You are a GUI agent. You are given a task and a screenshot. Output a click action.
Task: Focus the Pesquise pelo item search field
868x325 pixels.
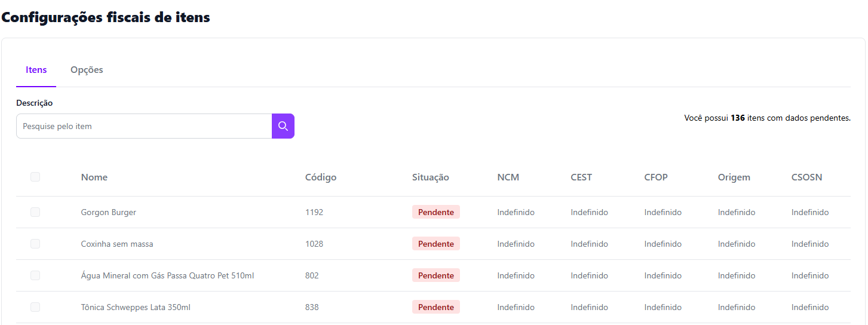[x=143, y=126]
